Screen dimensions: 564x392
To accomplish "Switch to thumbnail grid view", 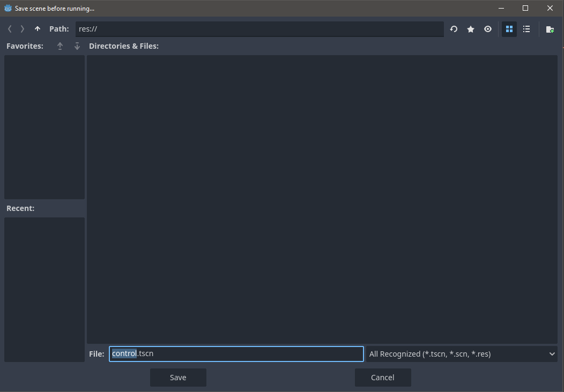I will [509, 29].
